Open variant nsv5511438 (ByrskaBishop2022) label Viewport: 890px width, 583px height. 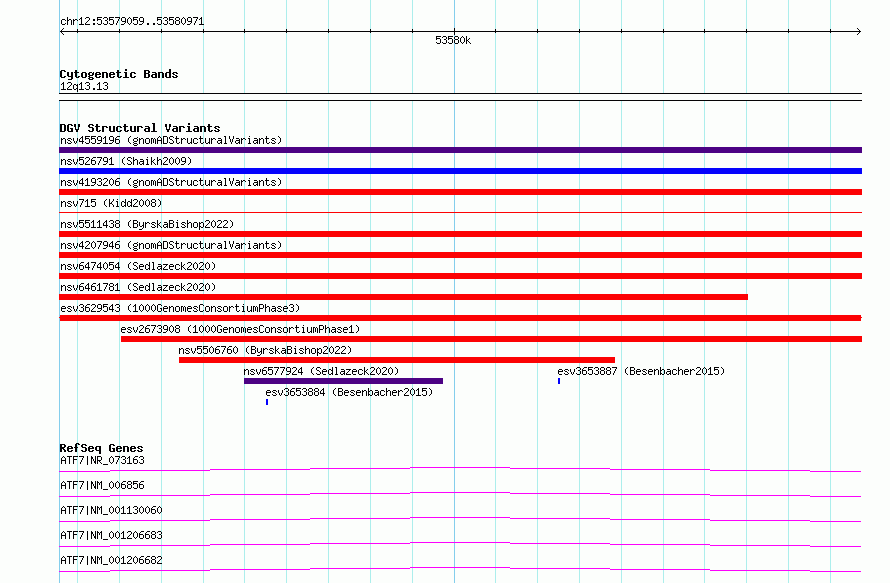147,224
